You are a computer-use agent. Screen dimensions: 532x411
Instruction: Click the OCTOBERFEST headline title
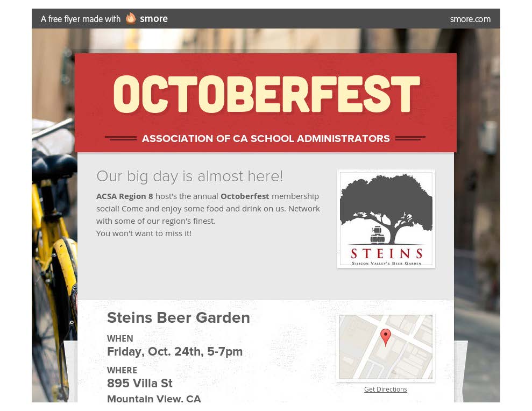click(267, 94)
